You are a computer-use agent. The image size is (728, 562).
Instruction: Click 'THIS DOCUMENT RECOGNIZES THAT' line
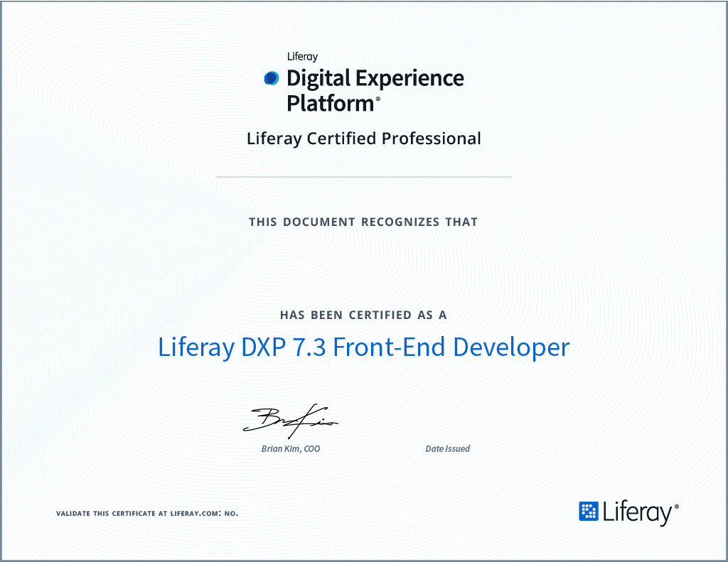coord(363,222)
